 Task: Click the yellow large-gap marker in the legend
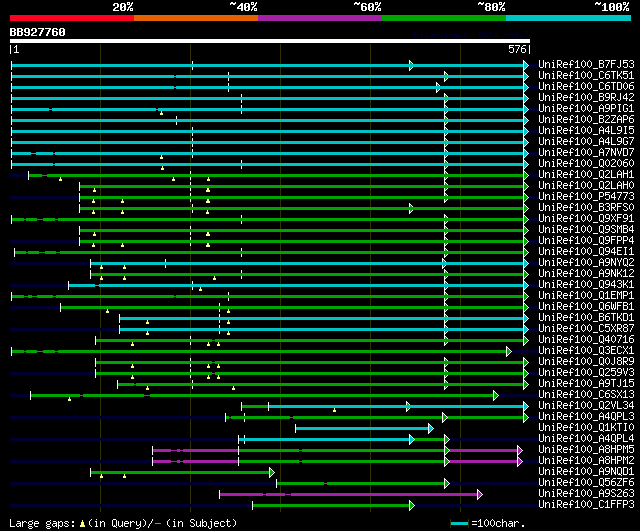coord(82,524)
